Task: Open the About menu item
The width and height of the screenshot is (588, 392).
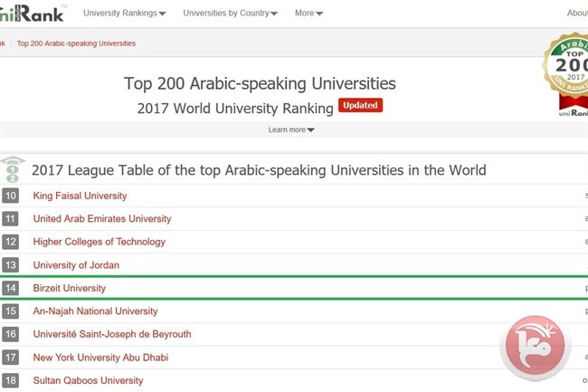Action: point(577,14)
